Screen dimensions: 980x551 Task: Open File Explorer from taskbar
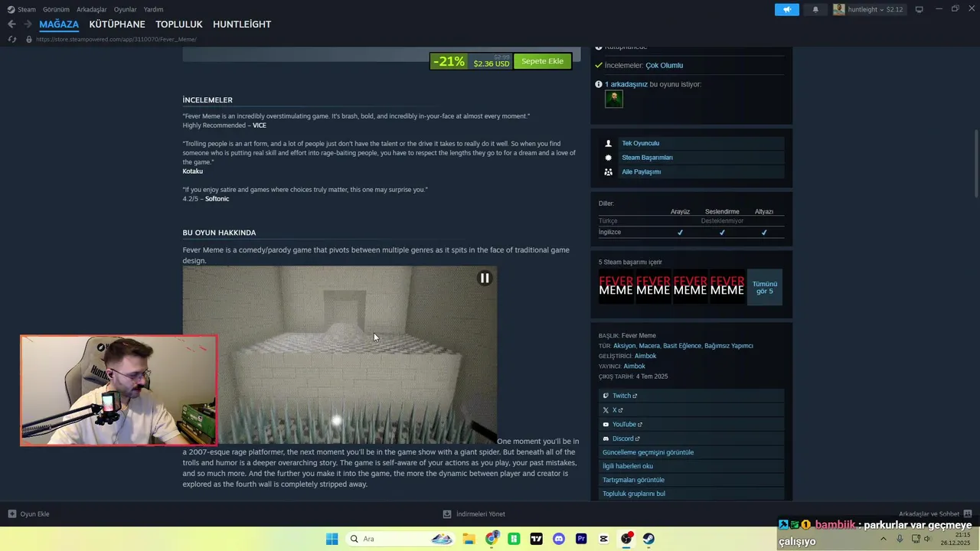point(469,539)
